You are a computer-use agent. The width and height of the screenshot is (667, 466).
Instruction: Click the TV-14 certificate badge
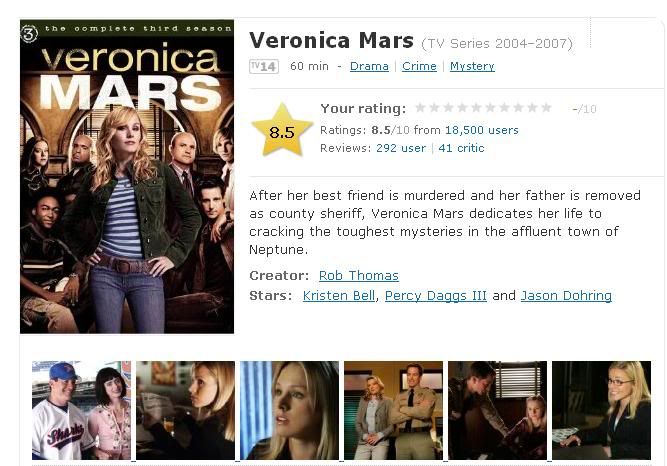click(x=264, y=66)
